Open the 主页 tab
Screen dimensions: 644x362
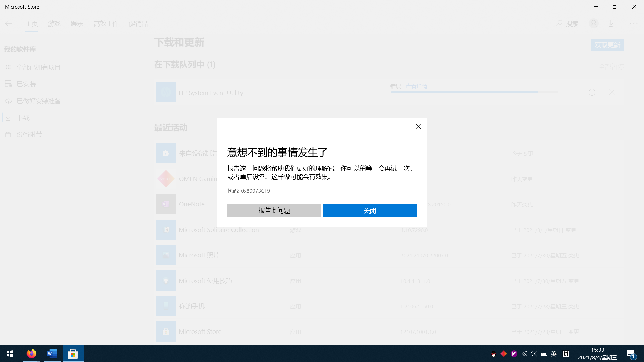(x=31, y=24)
